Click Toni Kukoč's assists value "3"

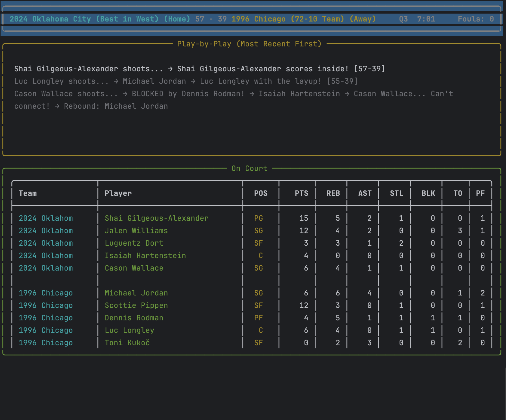(369, 343)
